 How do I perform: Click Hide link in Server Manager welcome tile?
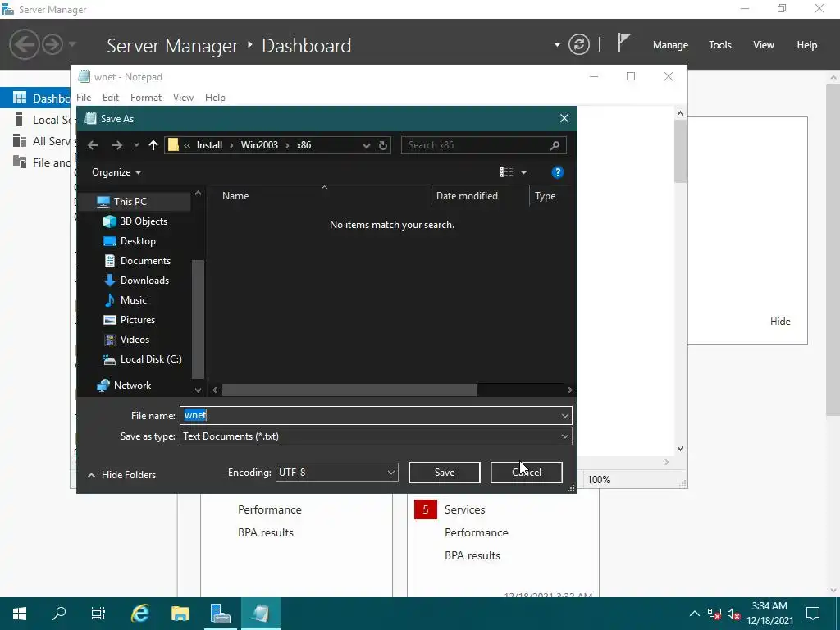point(780,322)
